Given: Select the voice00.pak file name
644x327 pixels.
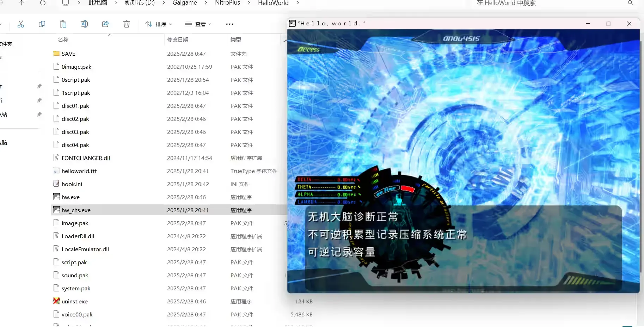Looking at the screenshot, I should pos(77,314).
